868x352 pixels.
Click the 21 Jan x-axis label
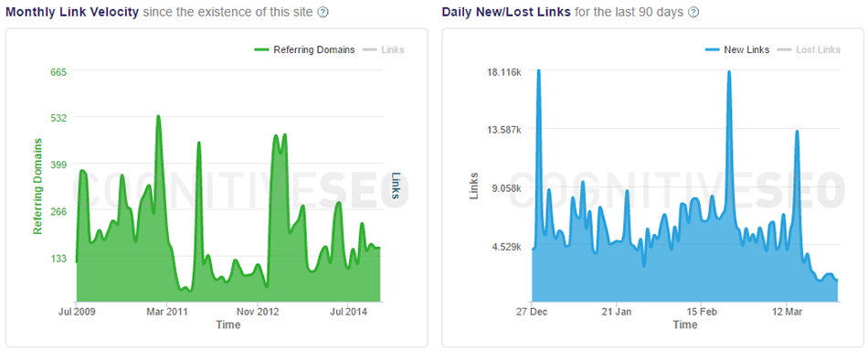click(616, 312)
